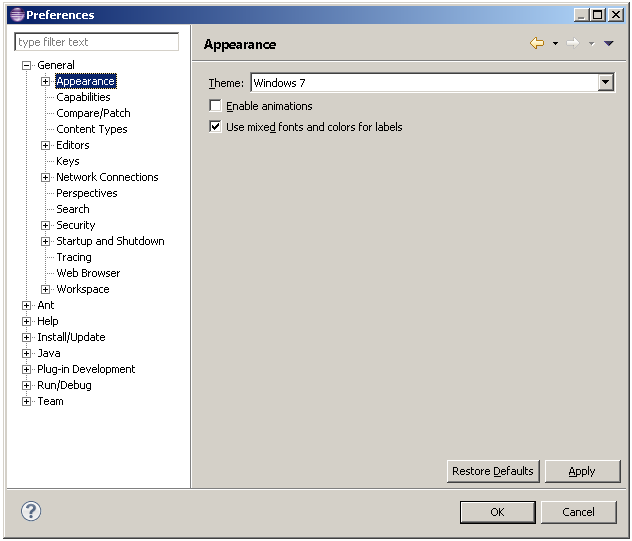Minimize the Preferences window
This screenshot has width=632, height=541.
581,15
